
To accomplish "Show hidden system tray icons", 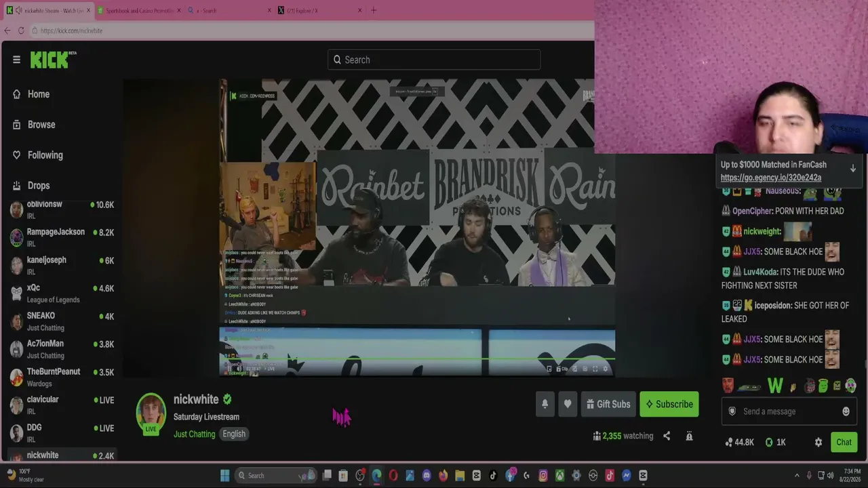I will coord(797,475).
